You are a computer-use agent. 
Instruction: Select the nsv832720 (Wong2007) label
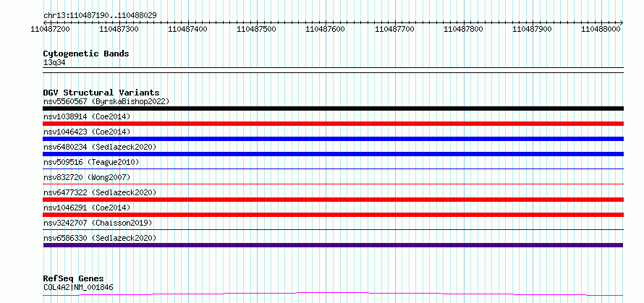pos(87,177)
